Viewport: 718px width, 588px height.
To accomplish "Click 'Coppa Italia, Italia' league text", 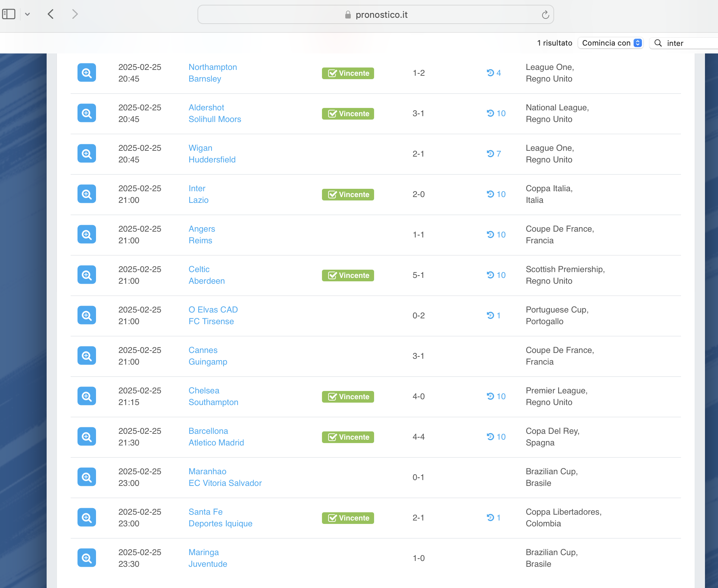I will coord(549,194).
